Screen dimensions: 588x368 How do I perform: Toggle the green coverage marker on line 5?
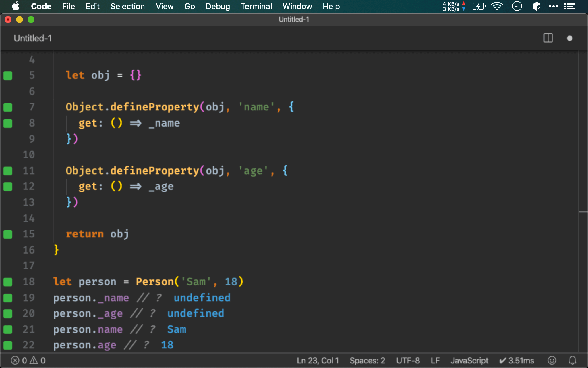pos(8,76)
